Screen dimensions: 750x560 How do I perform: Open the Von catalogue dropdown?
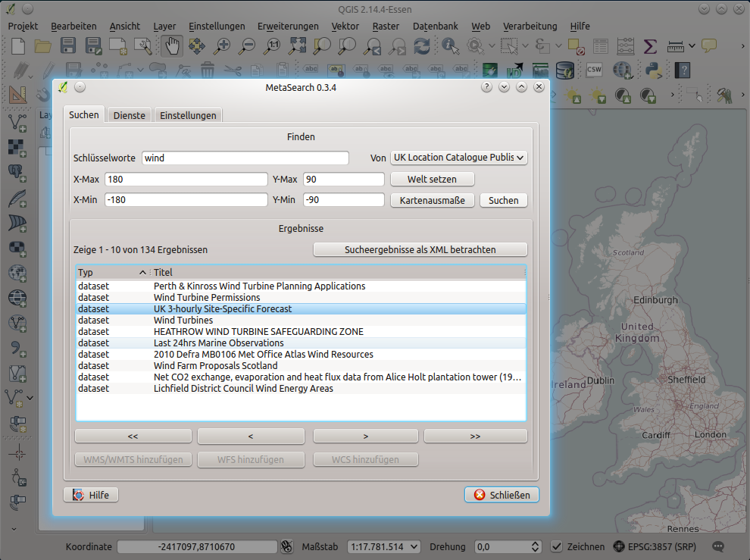(x=459, y=158)
